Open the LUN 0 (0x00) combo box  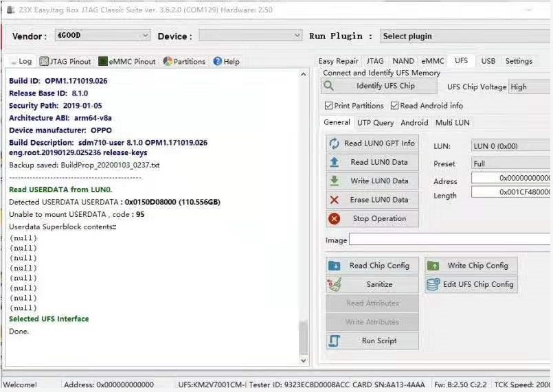point(510,146)
